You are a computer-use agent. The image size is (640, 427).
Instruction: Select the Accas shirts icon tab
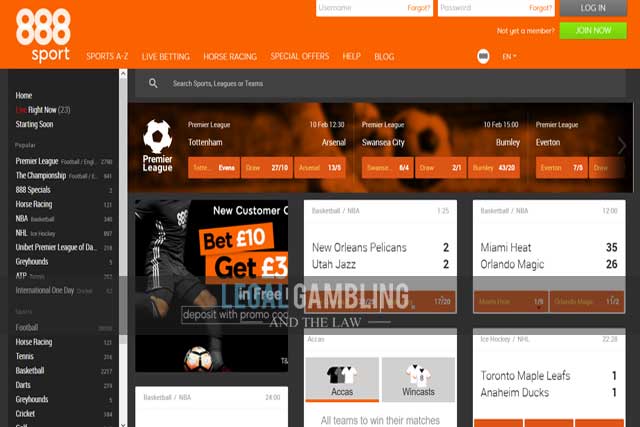pos(342,380)
